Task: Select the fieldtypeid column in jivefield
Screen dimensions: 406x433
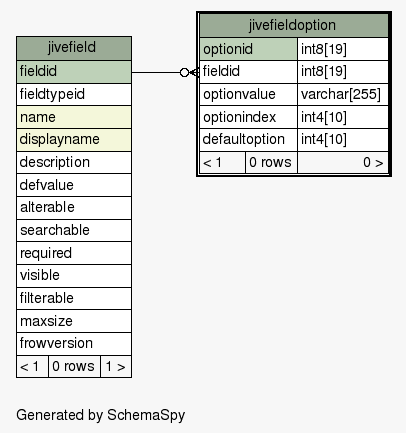Action: pyautogui.click(x=74, y=95)
